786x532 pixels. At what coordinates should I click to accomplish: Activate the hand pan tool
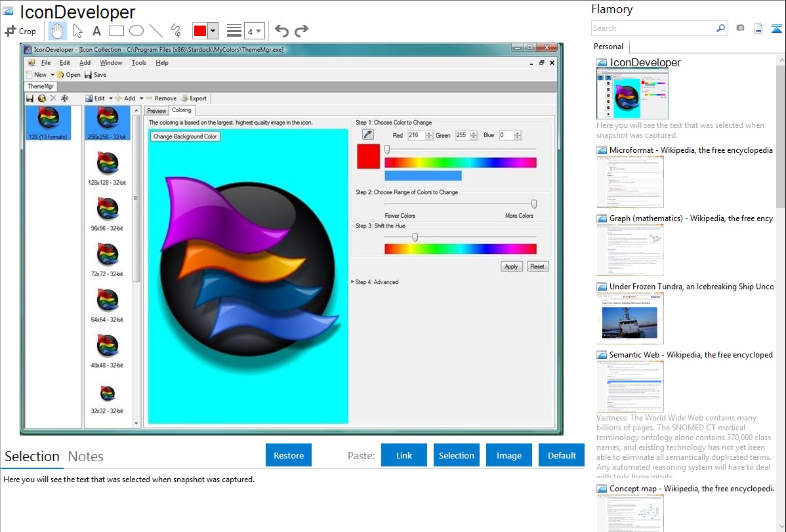tap(58, 31)
